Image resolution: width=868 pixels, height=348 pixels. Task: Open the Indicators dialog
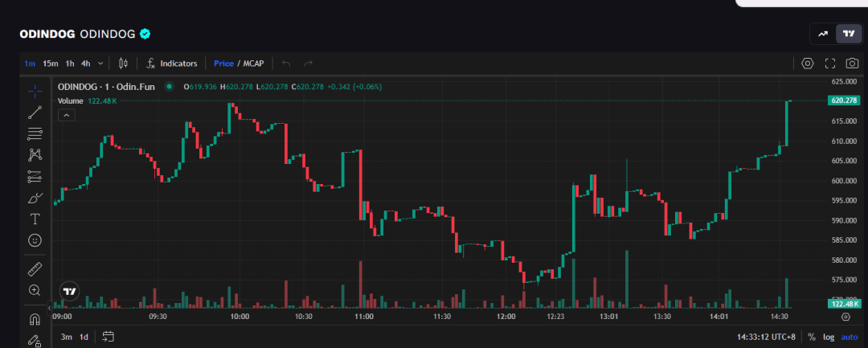coord(172,63)
